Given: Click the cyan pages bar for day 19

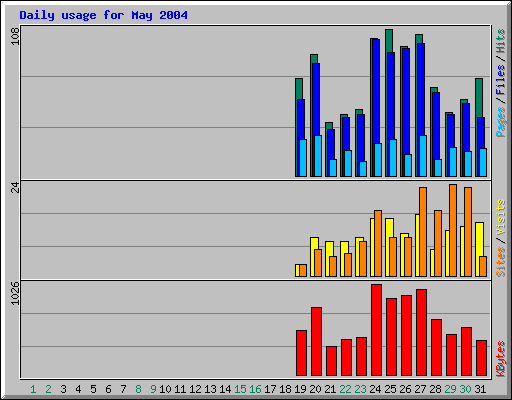Looking at the screenshot, I should pyautogui.click(x=303, y=158).
